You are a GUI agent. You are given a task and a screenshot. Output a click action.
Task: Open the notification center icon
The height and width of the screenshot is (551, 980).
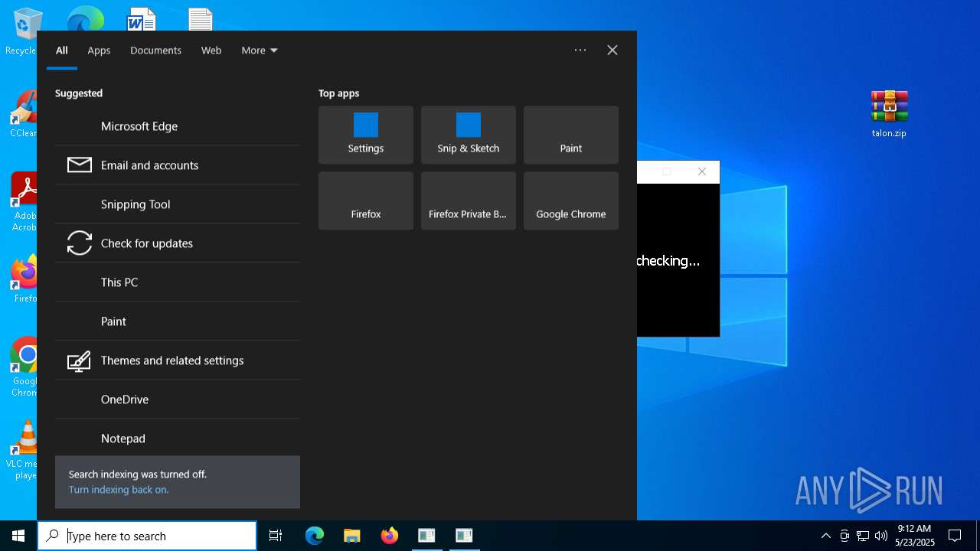point(955,536)
